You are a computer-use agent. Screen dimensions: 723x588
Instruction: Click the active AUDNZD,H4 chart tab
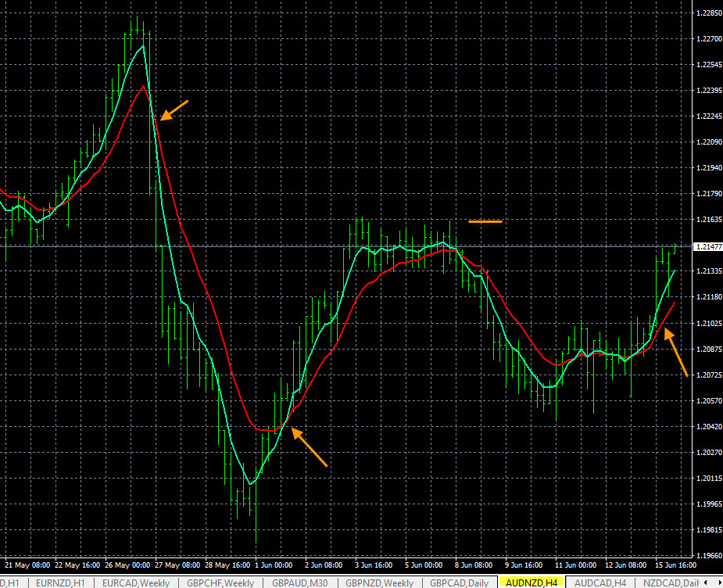(532, 583)
